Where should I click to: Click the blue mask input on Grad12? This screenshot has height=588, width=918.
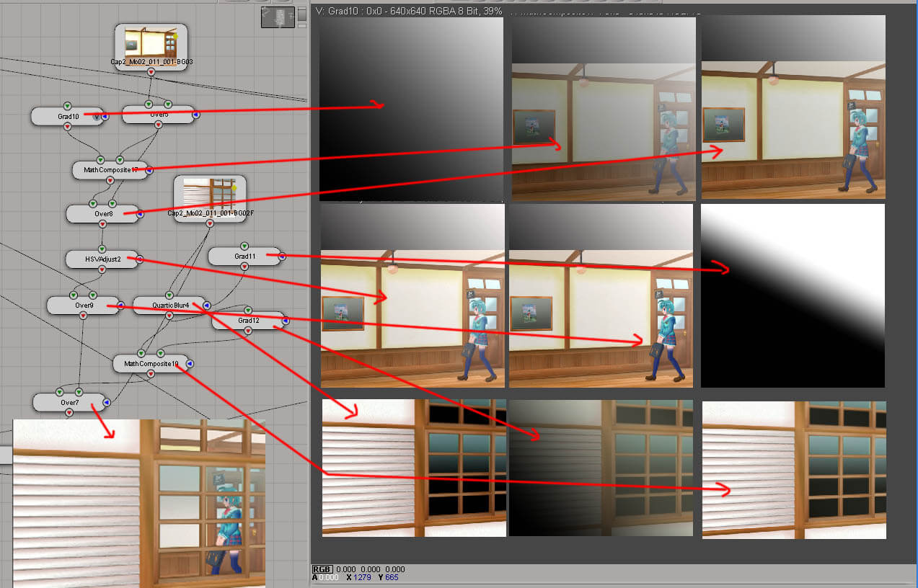pos(286,321)
